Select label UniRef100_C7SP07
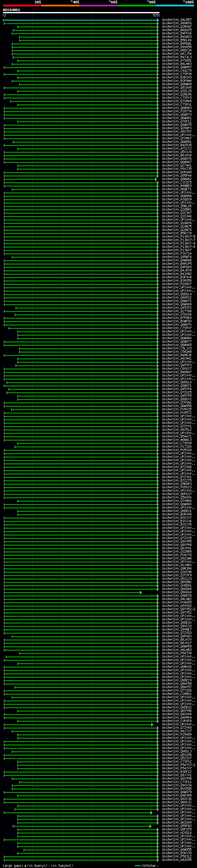The width and height of the screenshot is (197, 868). click(x=176, y=328)
